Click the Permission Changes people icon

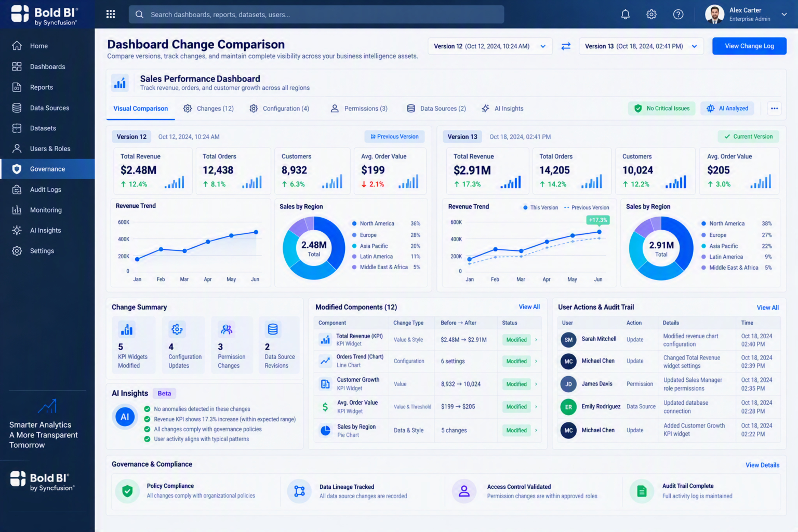pyautogui.click(x=226, y=329)
